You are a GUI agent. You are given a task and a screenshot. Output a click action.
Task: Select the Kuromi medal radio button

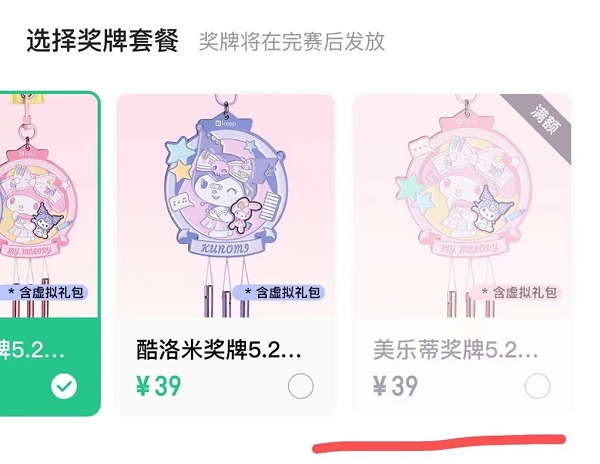[x=301, y=386]
